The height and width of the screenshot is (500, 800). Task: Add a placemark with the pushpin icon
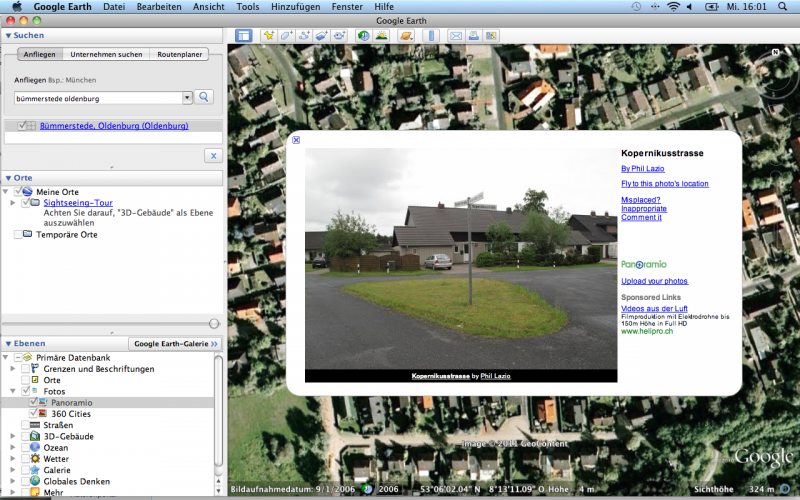[268, 36]
